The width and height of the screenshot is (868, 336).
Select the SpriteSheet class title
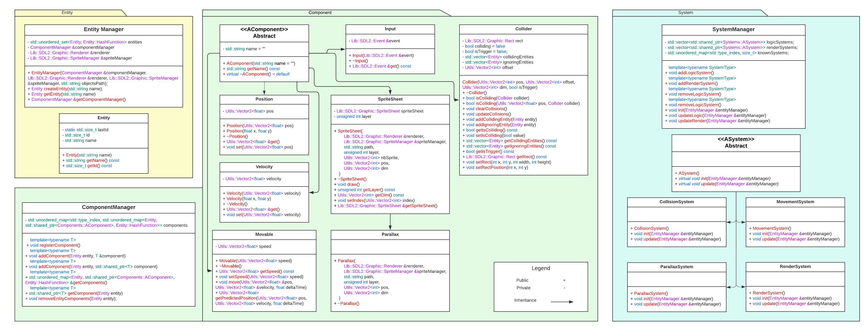coord(390,99)
